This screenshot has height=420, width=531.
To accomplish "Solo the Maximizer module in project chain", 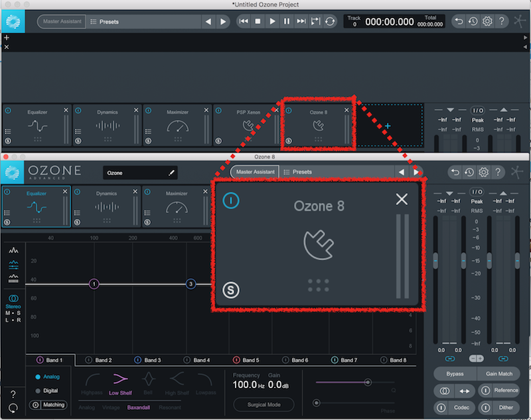I will [x=148, y=141].
